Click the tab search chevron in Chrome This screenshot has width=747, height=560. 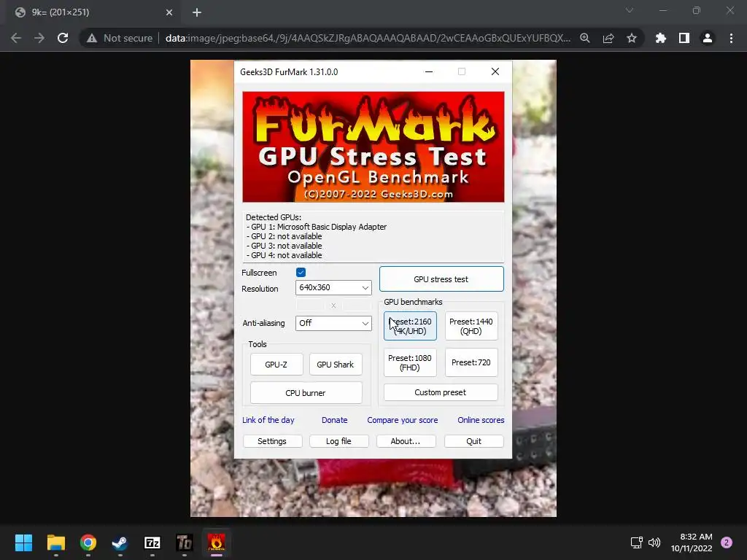point(630,10)
